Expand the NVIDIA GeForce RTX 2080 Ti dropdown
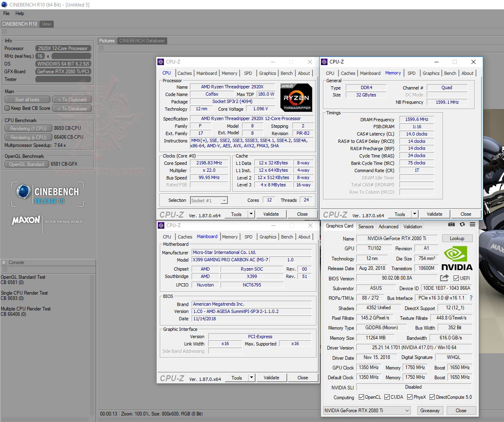The height and width of the screenshot is (422, 504). 407,411
